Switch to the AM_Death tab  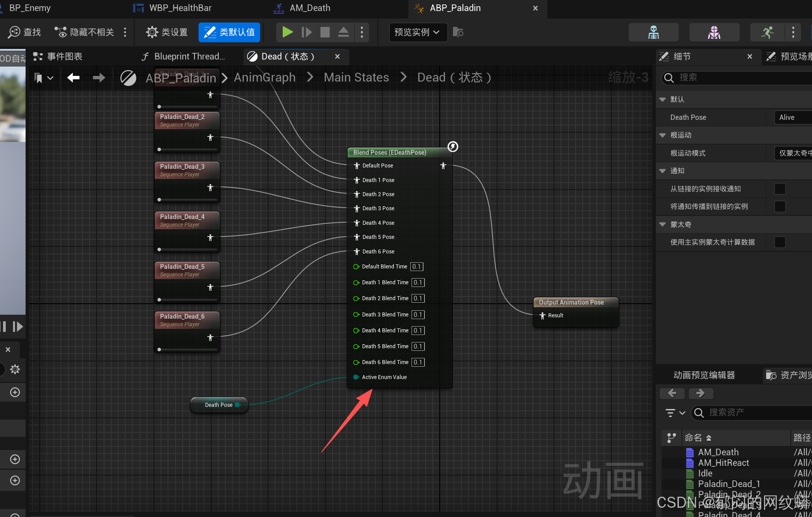[303, 8]
